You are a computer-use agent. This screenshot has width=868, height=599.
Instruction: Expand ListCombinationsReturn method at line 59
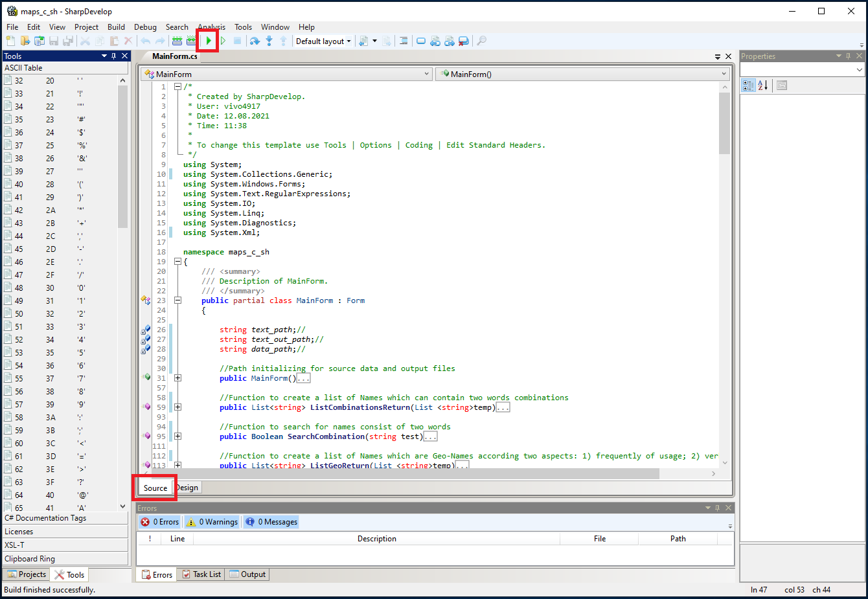[177, 407]
